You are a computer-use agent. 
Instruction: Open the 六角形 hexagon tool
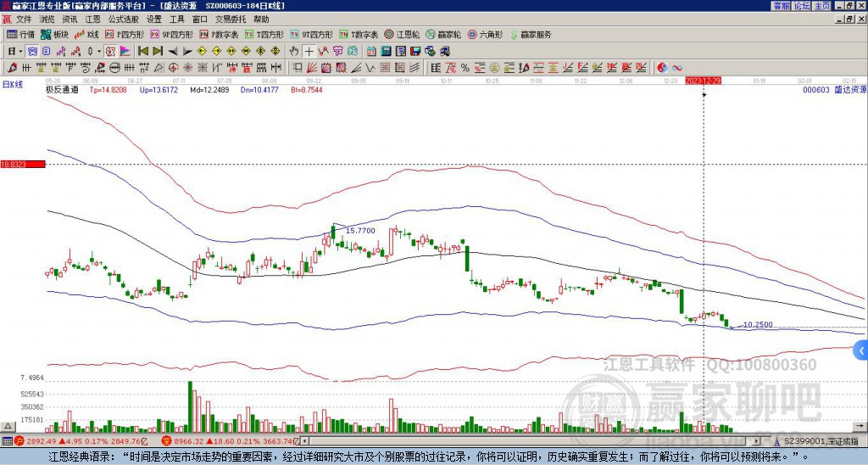(485, 34)
